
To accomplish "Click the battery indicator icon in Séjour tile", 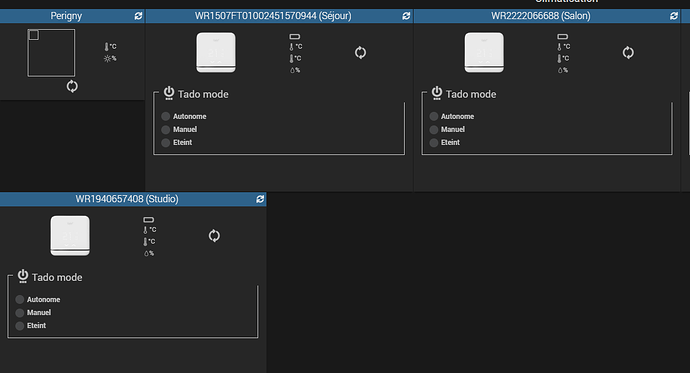I will (295, 37).
